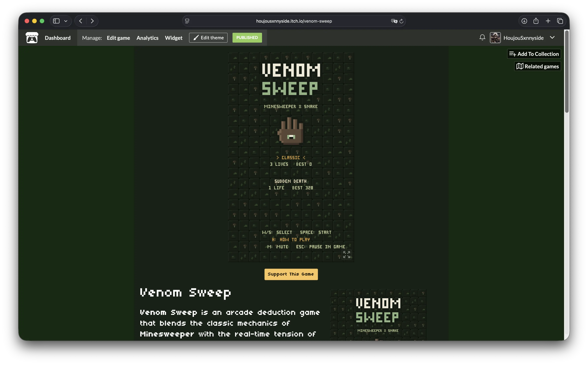This screenshot has height=365, width=588.
Task: Open a new tab
Action: [x=548, y=21]
